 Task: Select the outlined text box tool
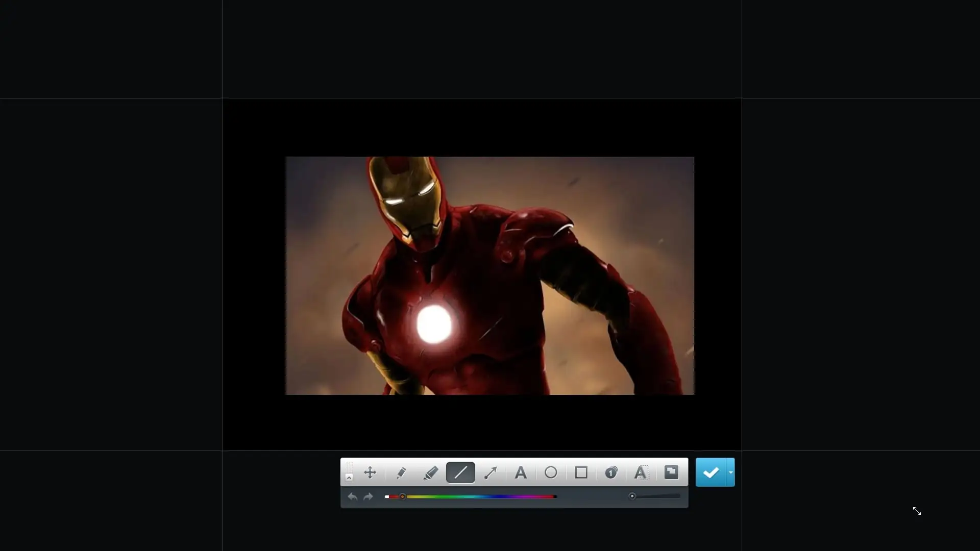641,472
